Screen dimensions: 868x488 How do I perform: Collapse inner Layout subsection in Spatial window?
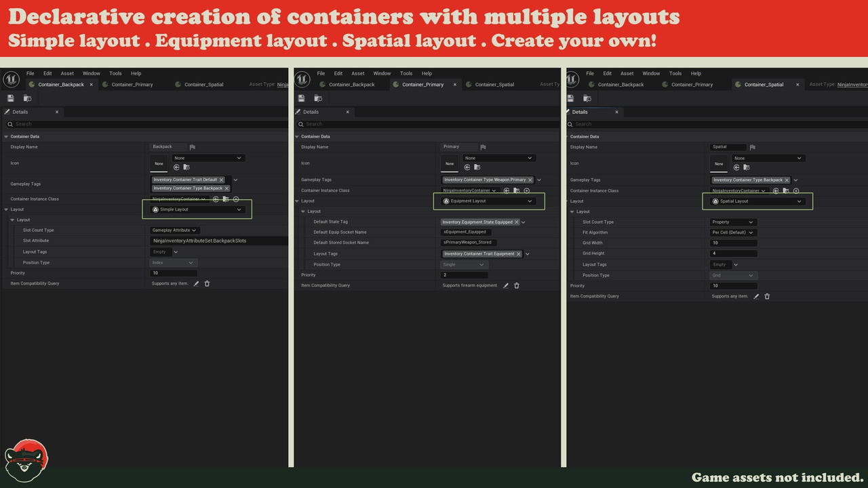click(x=572, y=212)
